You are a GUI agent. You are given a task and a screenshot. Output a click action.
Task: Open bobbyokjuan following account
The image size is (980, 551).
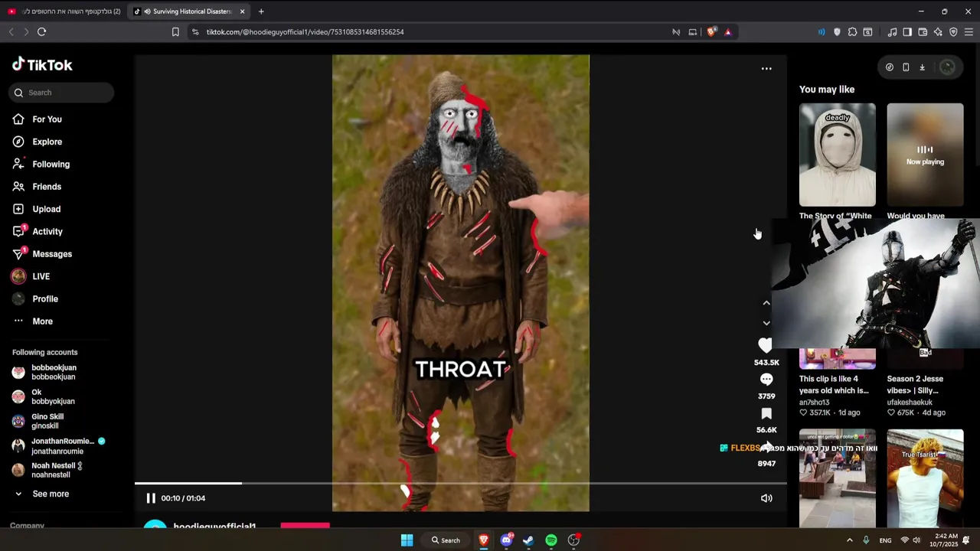click(x=53, y=396)
